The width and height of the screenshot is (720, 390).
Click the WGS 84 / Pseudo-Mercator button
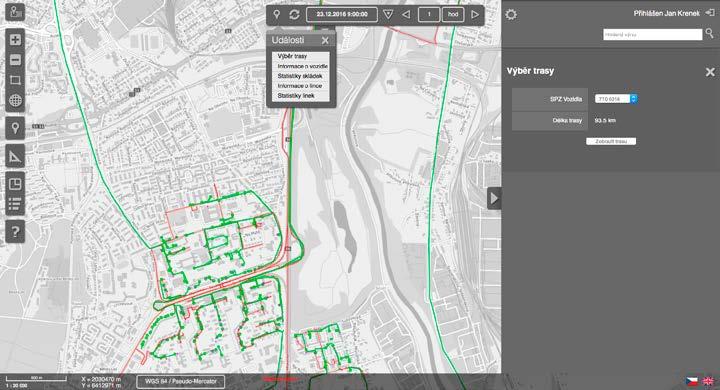180,381
